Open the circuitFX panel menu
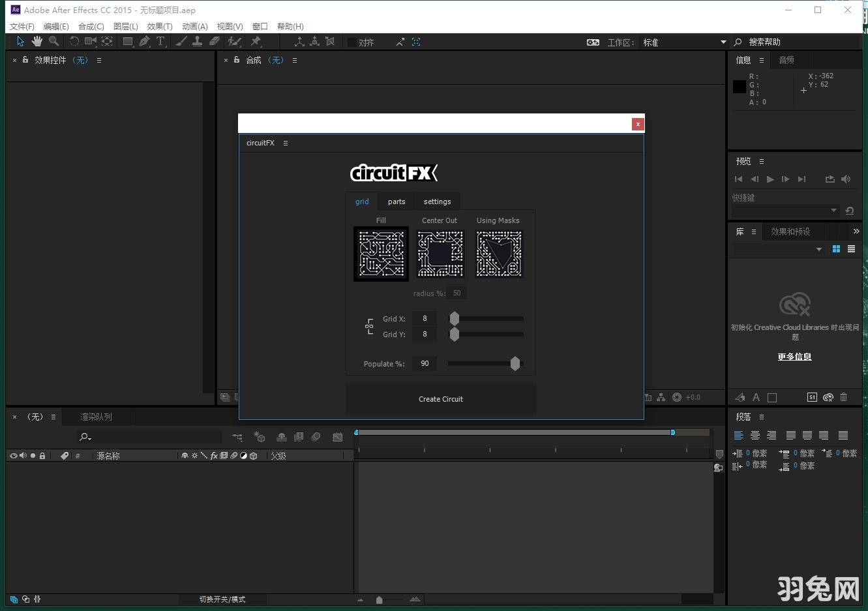Image resolution: width=868 pixels, height=611 pixels. pyautogui.click(x=286, y=143)
